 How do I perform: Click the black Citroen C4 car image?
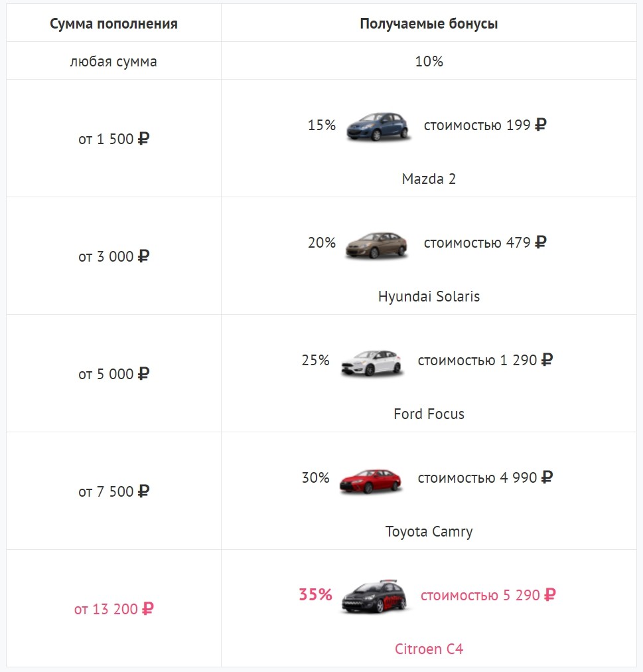tap(374, 596)
